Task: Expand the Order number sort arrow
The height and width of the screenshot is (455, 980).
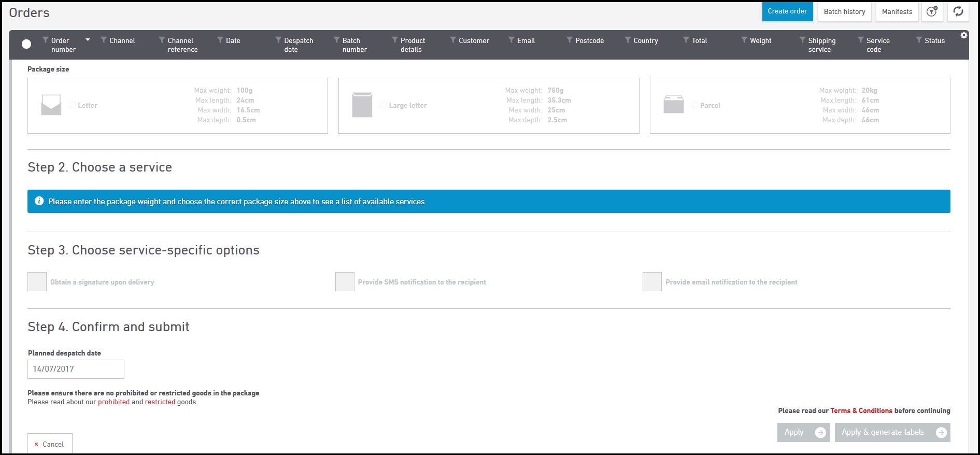Action: (88, 40)
